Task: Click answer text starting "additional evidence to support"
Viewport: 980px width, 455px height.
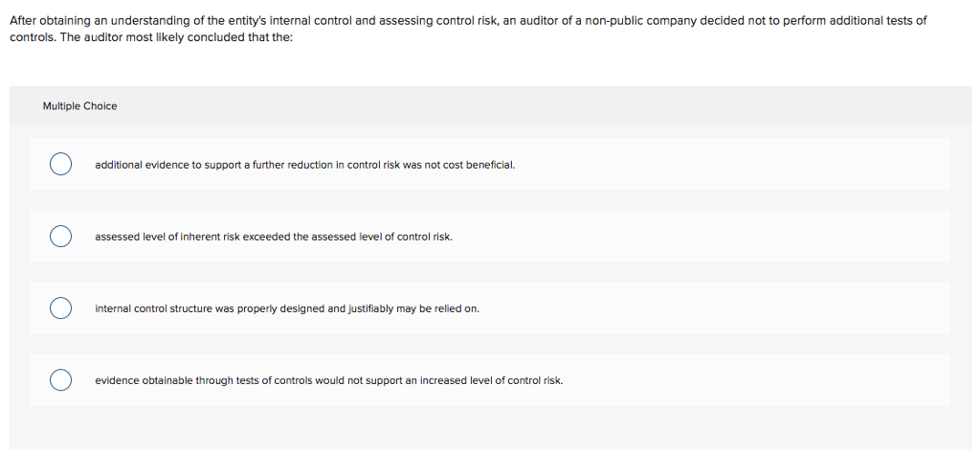Action: [x=304, y=165]
